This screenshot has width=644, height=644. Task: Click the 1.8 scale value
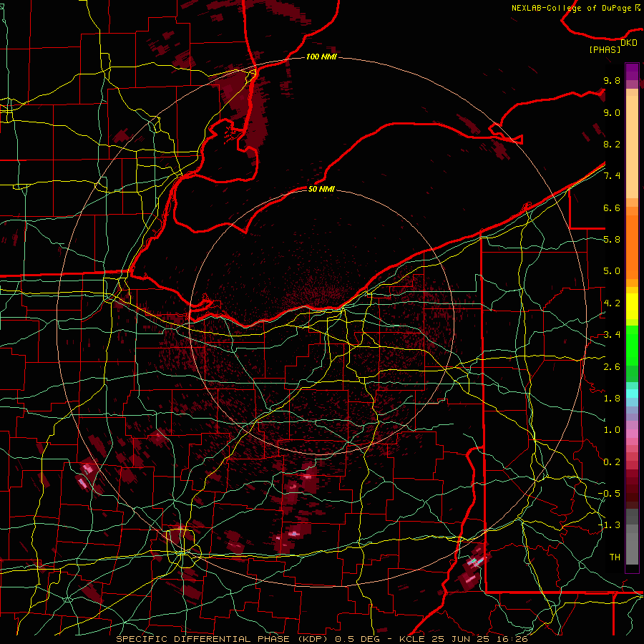[x=612, y=399]
